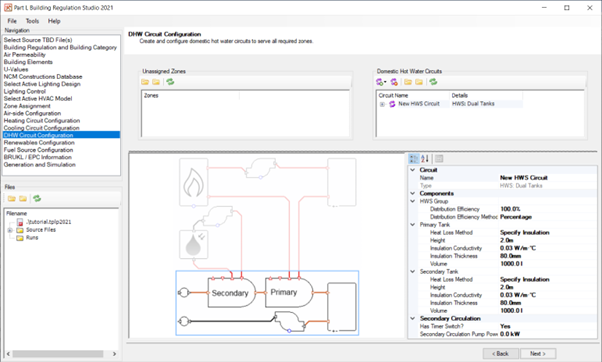The image size is (602, 362).
Task: Click the Next button
Action: coord(538,354)
